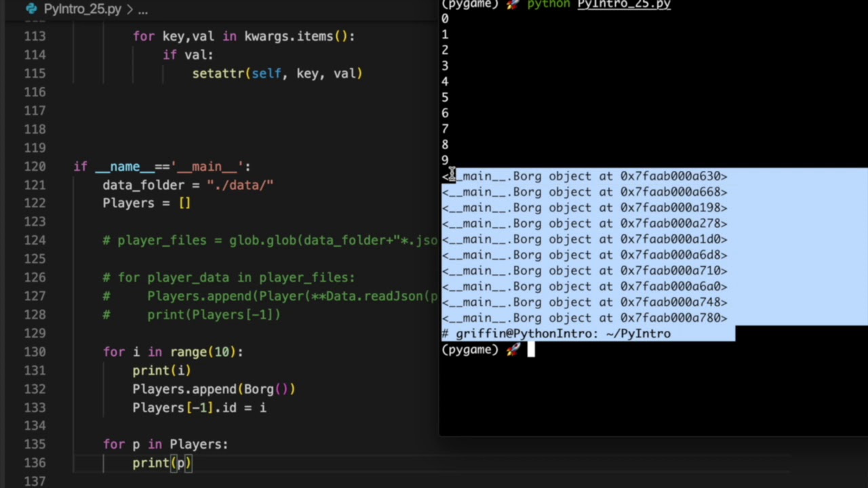Image resolution: width=868 pixels, height=488 pixels.
Task: Open PyIntro_25.py breadcrumb item
Action: pyautogui.click(x=82, y=9)
